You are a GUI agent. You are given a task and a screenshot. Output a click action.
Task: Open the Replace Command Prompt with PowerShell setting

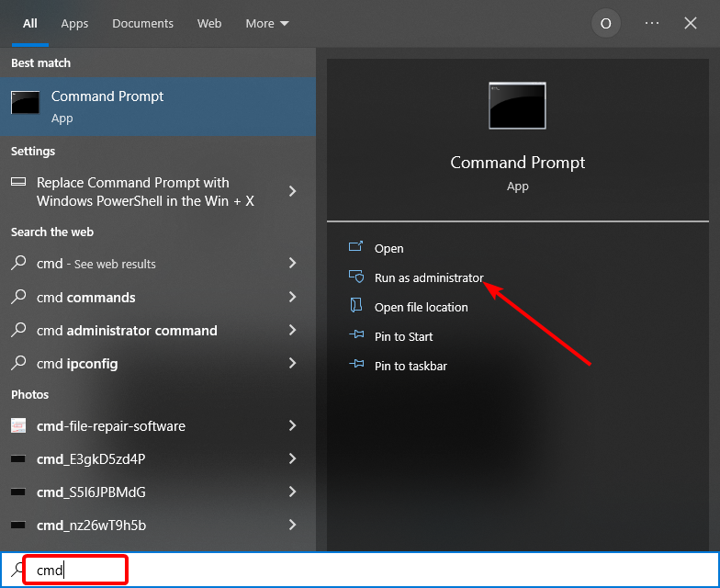coord(145,191)
